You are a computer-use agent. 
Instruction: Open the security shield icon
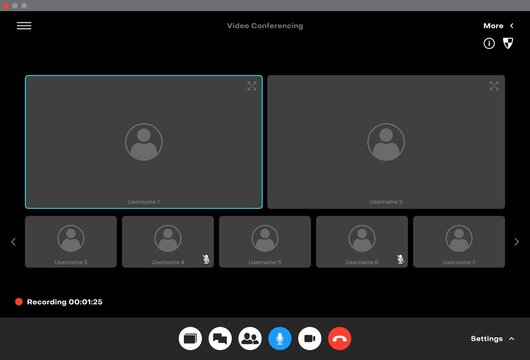click(x=508, y=43)
